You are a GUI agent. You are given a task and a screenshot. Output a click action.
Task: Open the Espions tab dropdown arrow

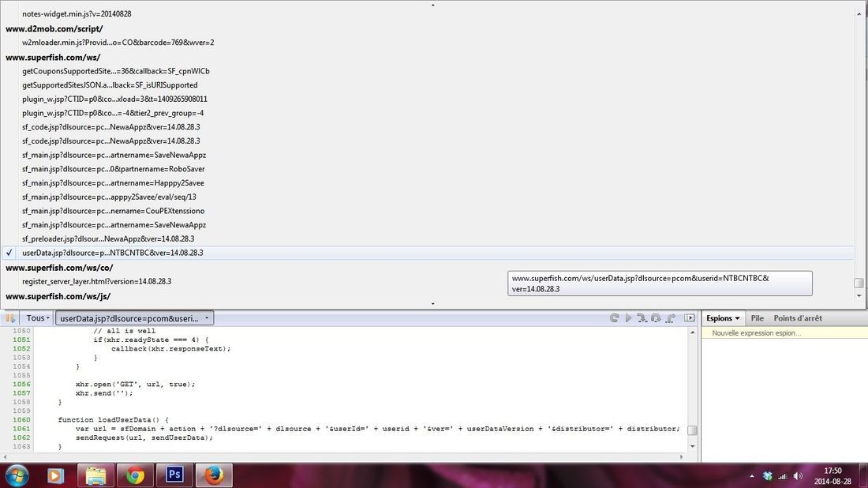click(x=737, y=318)
